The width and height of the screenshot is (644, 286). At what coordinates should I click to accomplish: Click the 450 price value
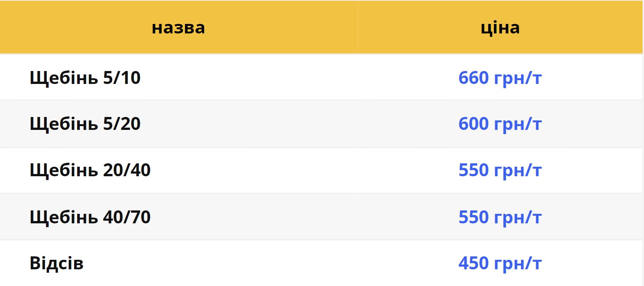tap(473, 263)
